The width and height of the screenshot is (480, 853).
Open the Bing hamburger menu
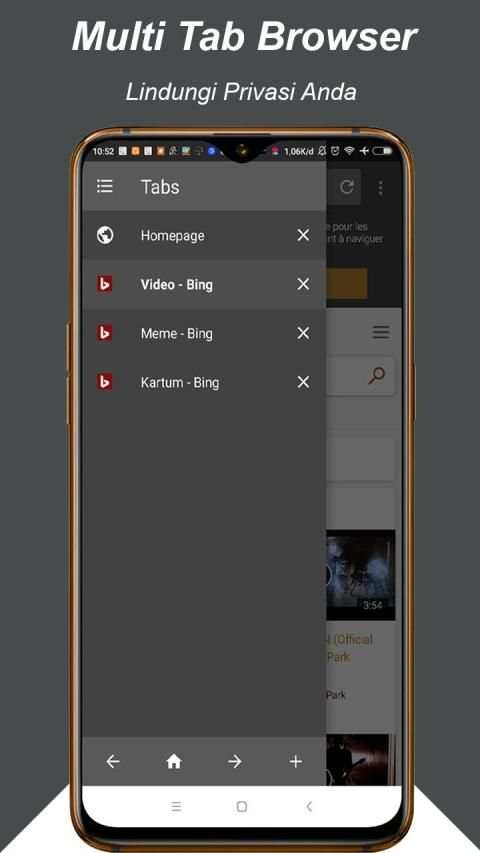380,332
